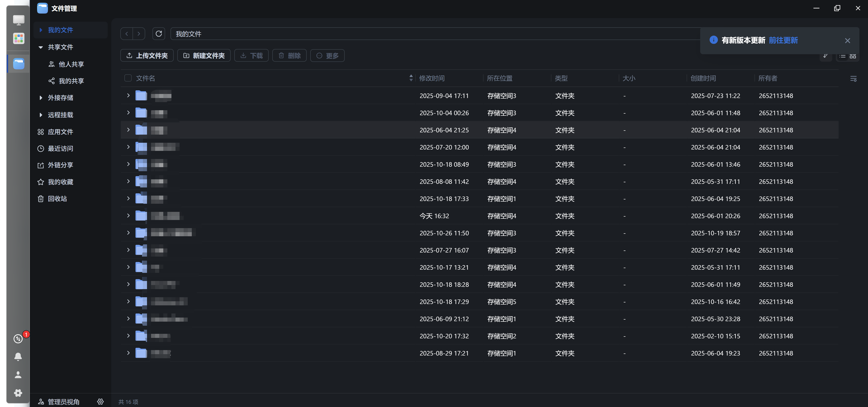Open the app center grid icon in dock
The image size is (868, 407).
[19, 38]
